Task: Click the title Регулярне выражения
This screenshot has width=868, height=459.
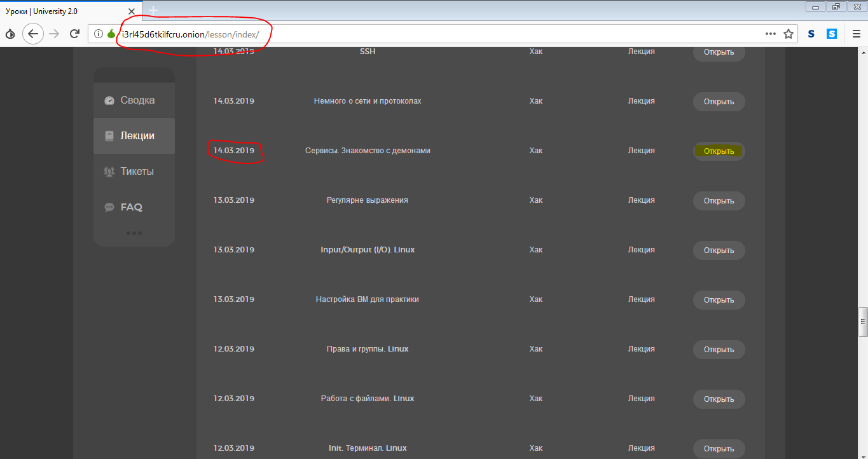Action: pos(368,200)
